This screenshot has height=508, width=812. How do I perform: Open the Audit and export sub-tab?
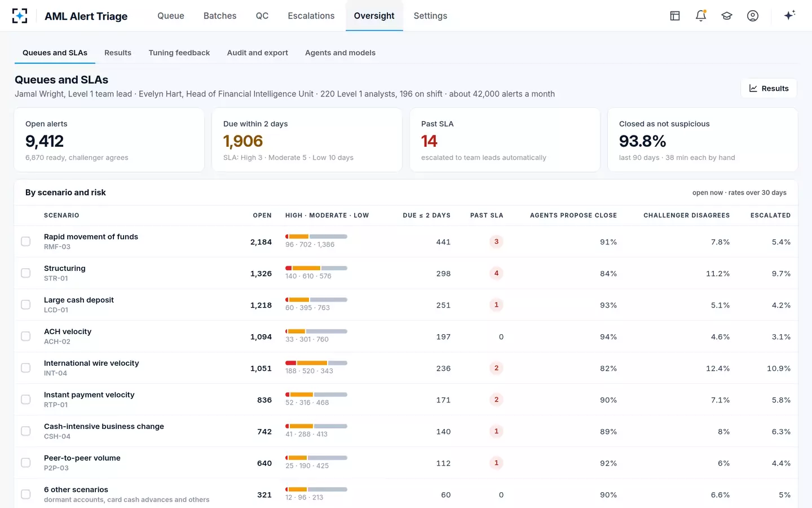tap(258, 53)
